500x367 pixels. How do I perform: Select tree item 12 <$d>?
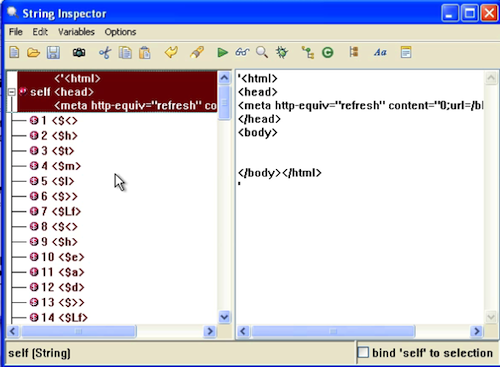pyautogui.click(x=57, y=287)
